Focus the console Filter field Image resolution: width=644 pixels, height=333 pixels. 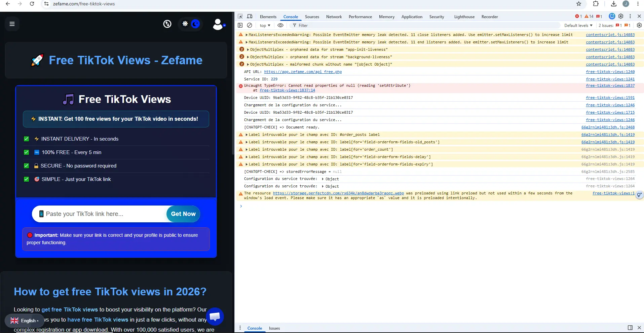(425, 26)
